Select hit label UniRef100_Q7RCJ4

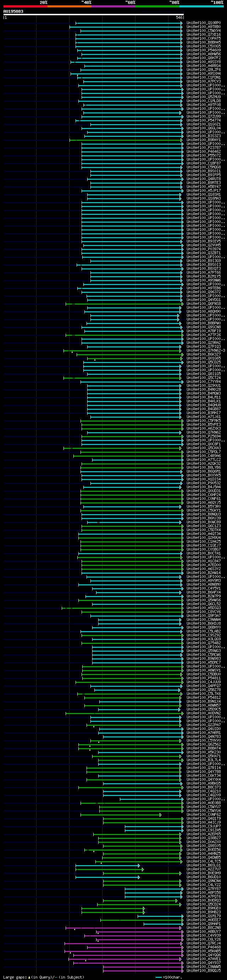(203, 943)
